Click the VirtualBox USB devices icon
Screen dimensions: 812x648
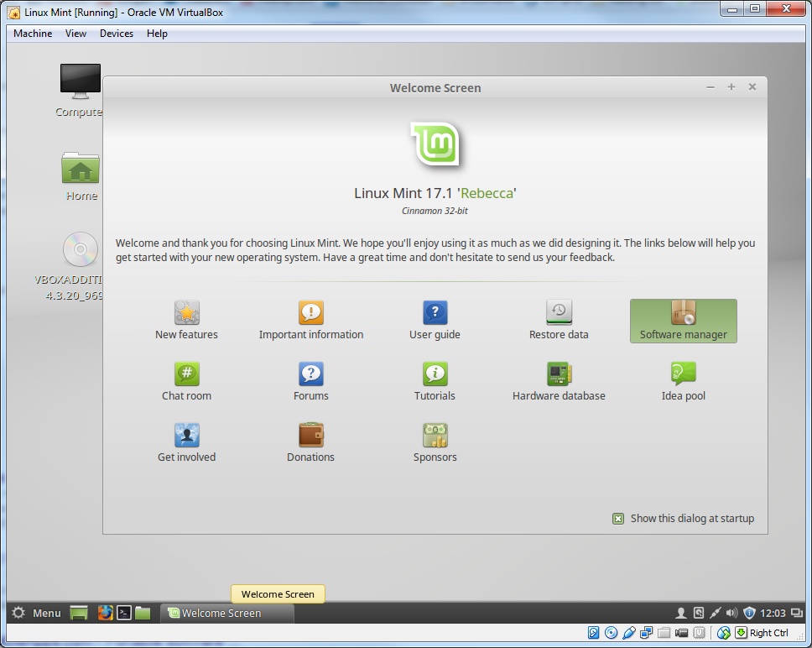point(628,632)
